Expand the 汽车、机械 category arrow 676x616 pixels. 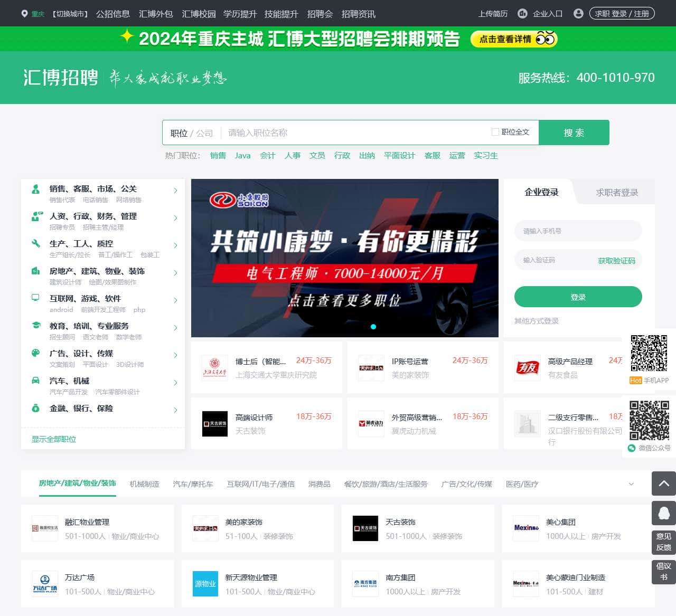(175, 383)
